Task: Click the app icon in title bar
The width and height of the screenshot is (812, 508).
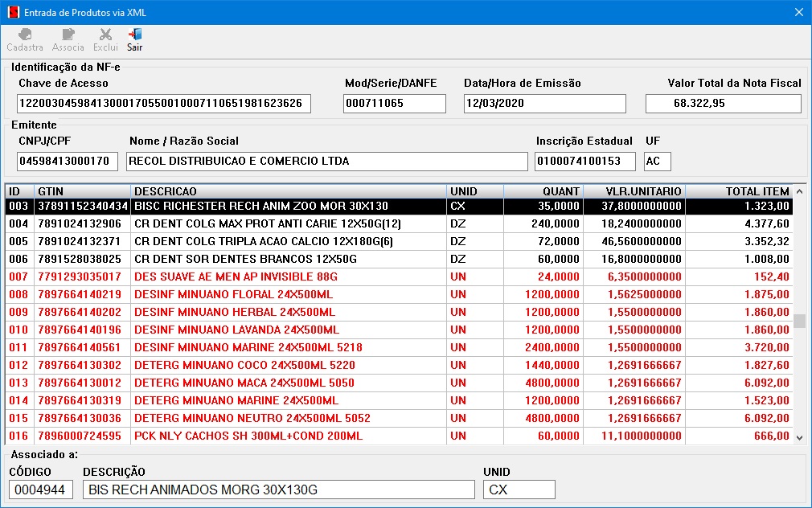Action: [12, 12]
